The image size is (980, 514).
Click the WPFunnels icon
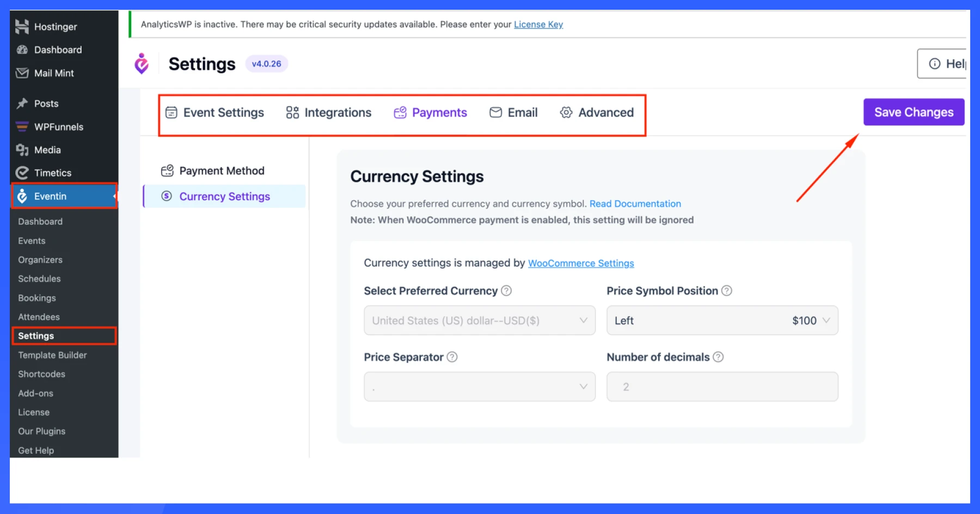pyautogui.click(x=22, y=127)
